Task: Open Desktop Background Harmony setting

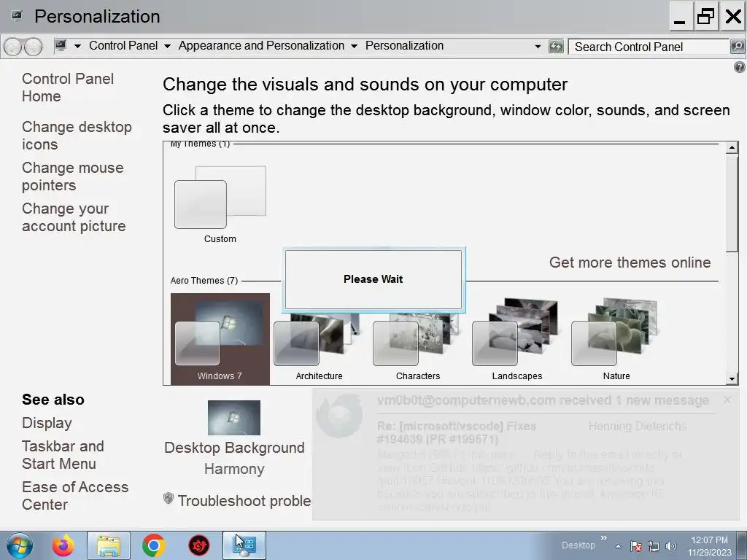Action: click(234, 438)
